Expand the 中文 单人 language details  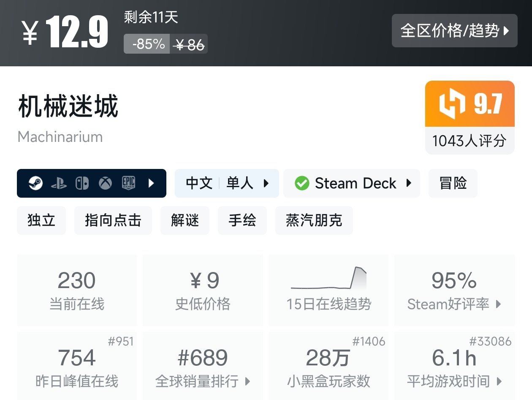tap(227, 183)
